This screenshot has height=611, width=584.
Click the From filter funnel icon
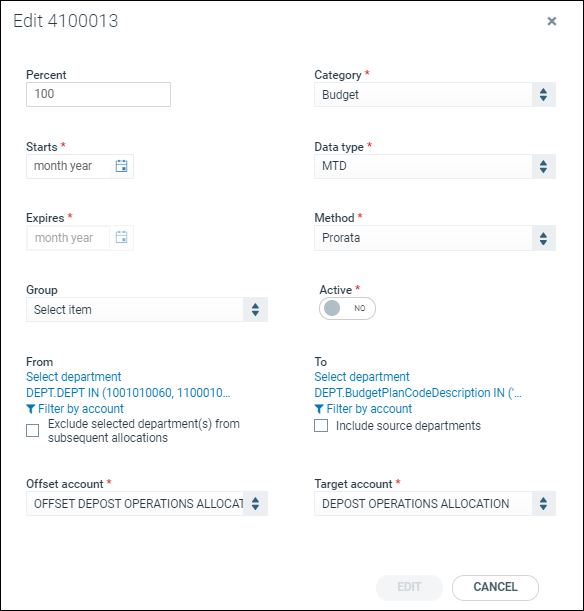tap(30, 409)
